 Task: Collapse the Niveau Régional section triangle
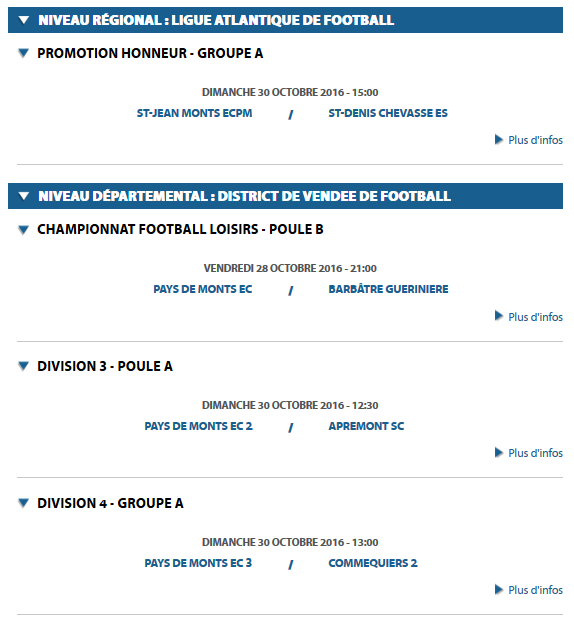point(24,20)
